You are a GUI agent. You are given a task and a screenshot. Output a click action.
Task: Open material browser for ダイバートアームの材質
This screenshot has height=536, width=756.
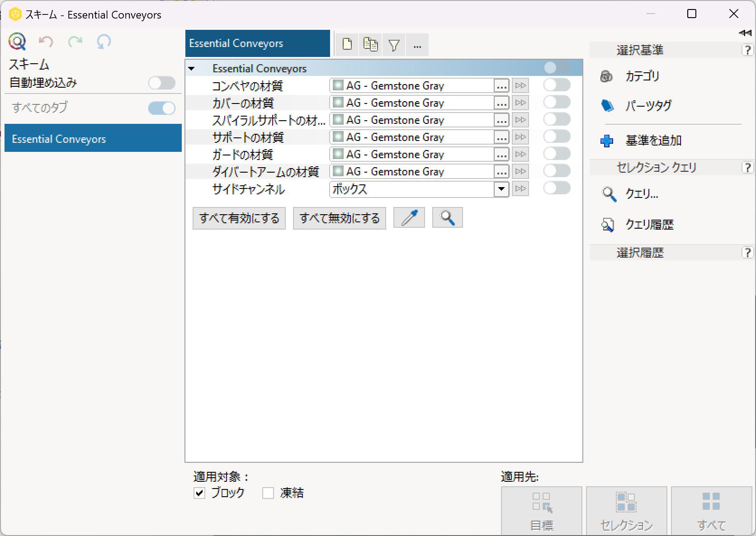[x=501, y=172]
